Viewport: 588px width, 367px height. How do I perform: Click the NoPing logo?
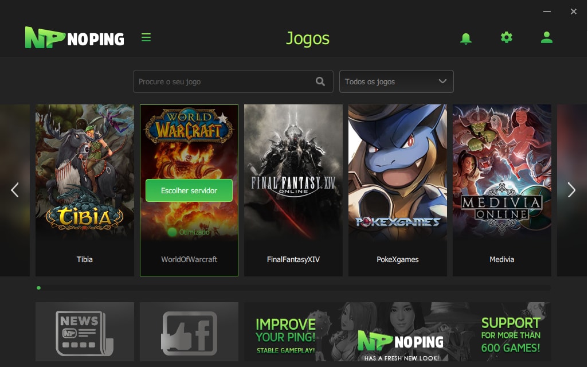click(x=75, y=38)
